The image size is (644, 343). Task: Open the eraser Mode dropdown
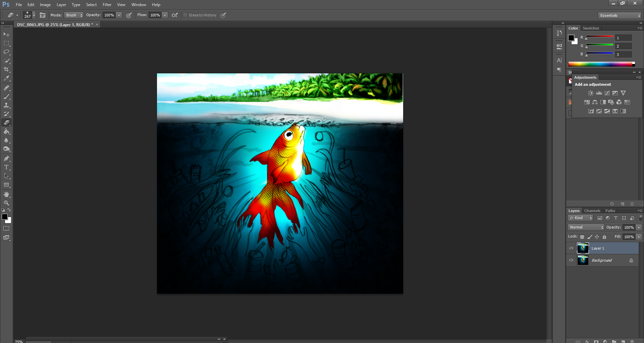(x=73, y=15)
